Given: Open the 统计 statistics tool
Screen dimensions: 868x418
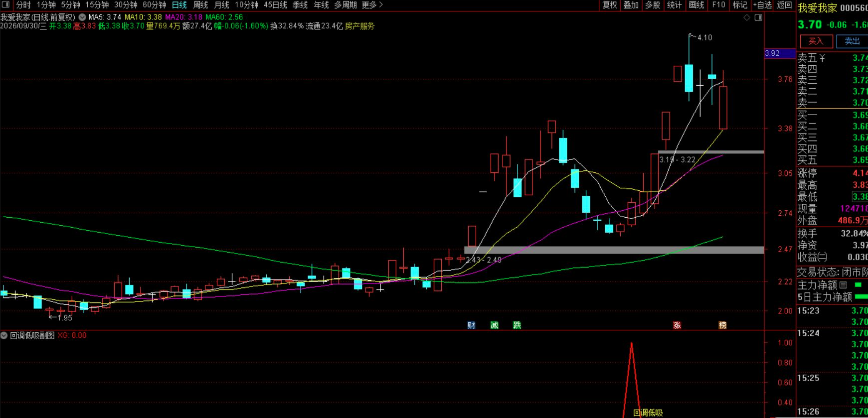Looking at the screenshot, I should pos(675,5).
